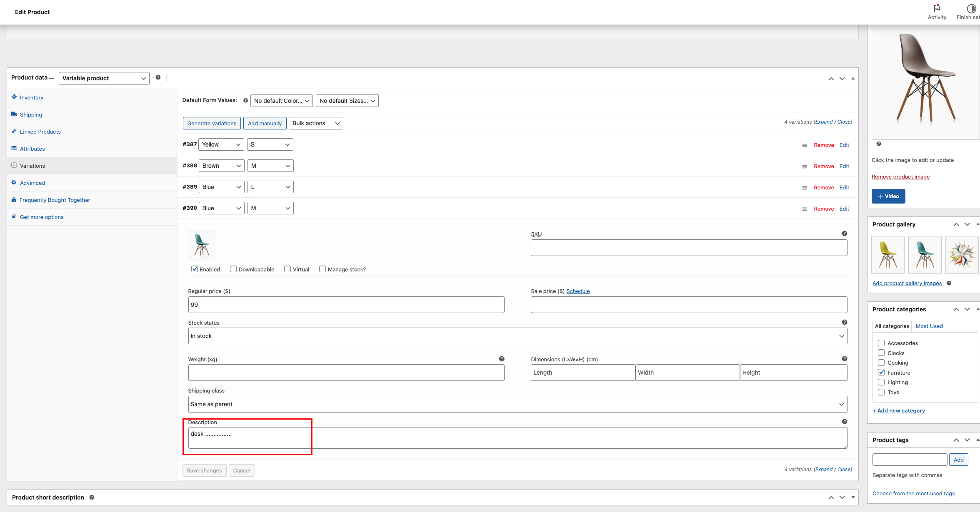
Task: Click Add new category link
Action: (899, 410)
